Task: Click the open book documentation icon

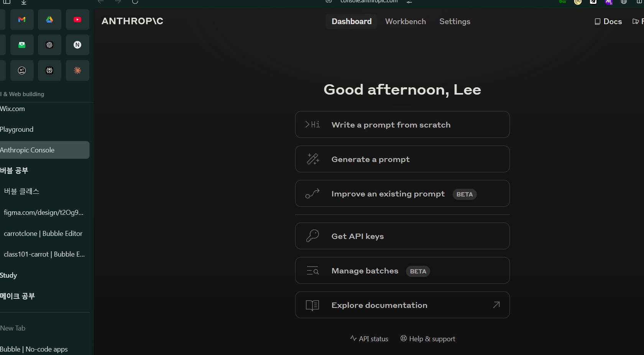Action: [x=312, y=305]
